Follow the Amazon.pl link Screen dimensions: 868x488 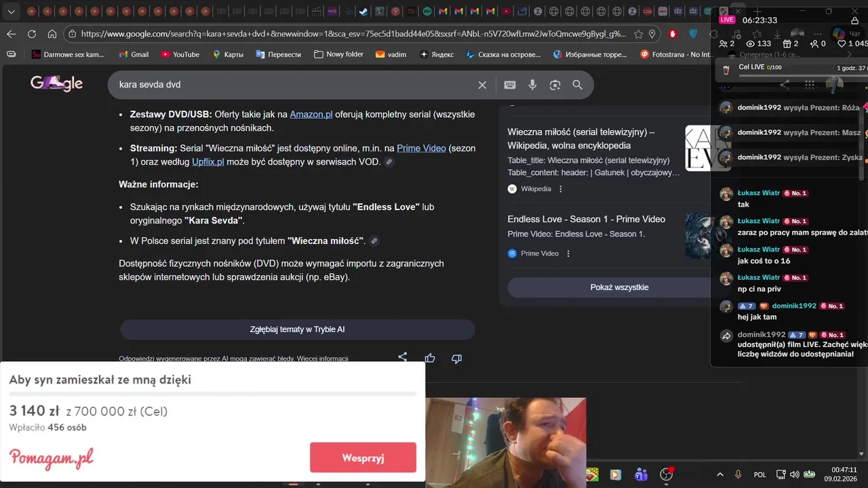pos(311,115)
